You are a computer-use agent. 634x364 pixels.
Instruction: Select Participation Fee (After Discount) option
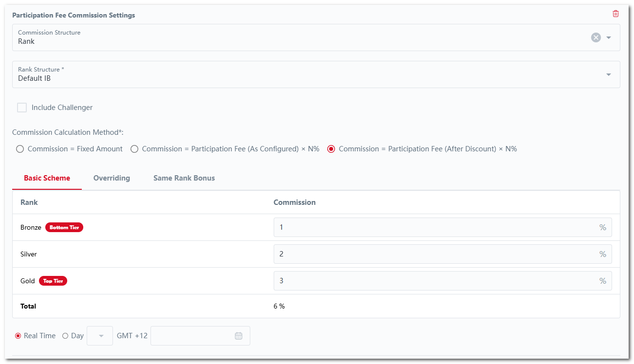pyautogui.click(x=331, y=149)
